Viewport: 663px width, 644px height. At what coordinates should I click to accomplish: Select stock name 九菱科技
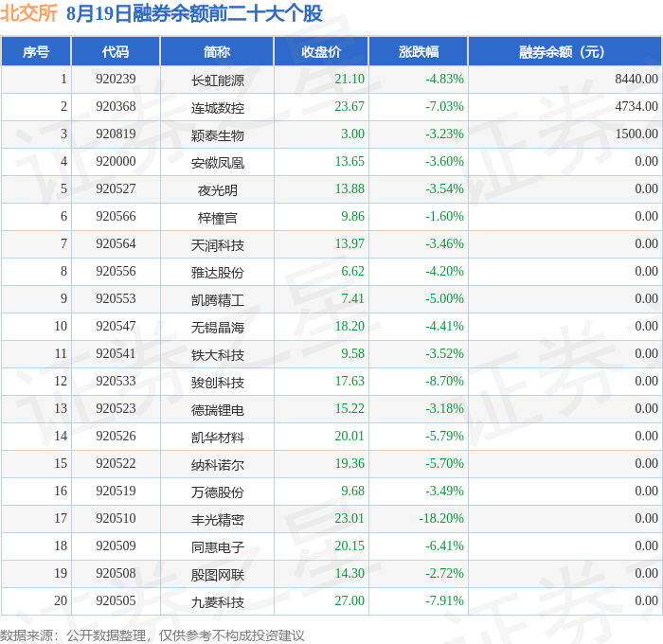(217, 602)
